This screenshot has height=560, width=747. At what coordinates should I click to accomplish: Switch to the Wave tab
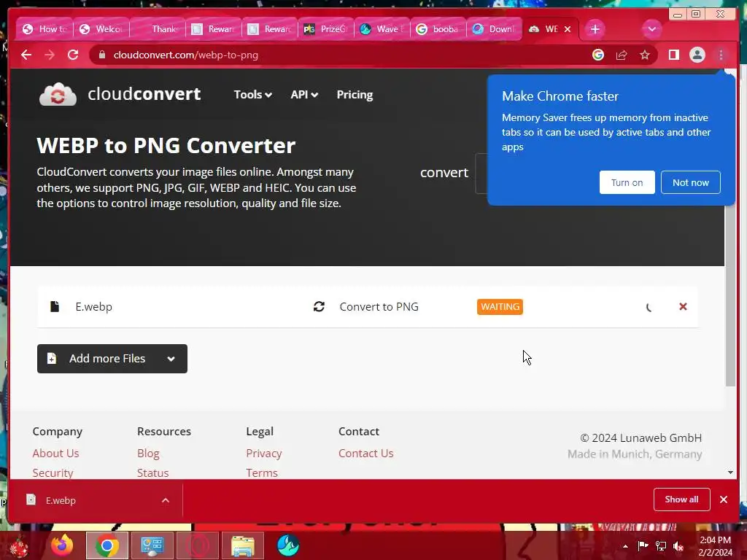[382, 29]
